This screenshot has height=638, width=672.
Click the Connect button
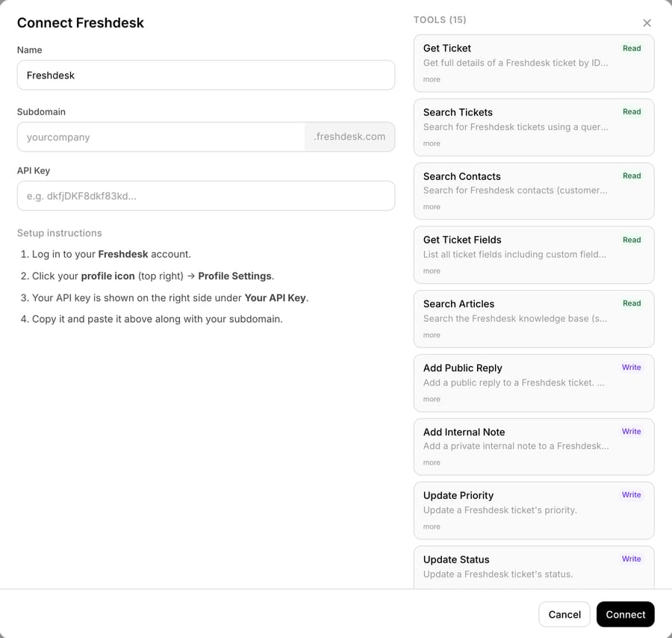(625, 614)
